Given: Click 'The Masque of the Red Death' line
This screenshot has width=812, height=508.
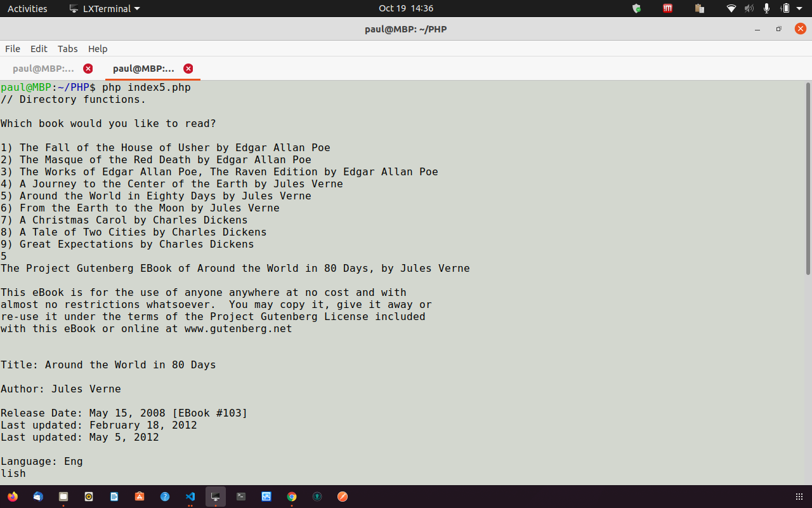Looking at the screenshot, I should point(156,160).
